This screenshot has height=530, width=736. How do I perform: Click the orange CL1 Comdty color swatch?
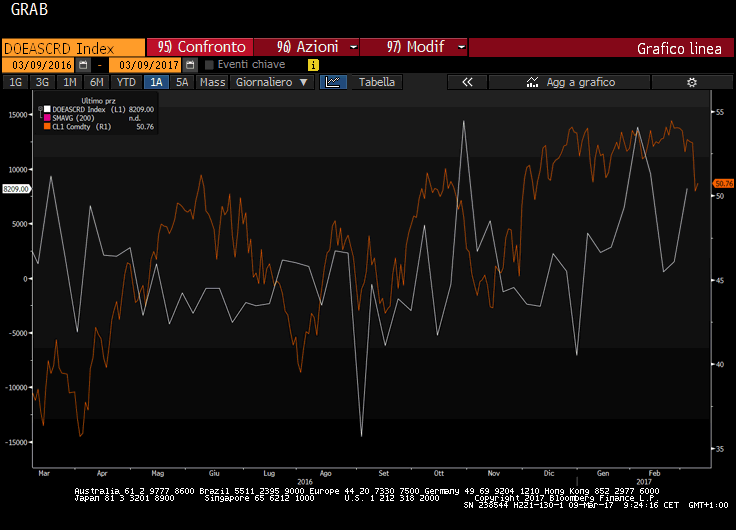(45, 127)
